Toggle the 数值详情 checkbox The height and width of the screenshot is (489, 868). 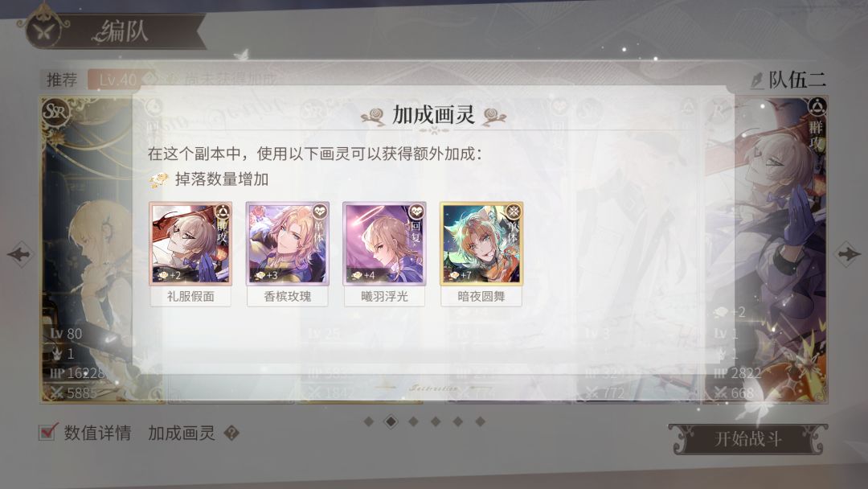click(x=48, y=431)
